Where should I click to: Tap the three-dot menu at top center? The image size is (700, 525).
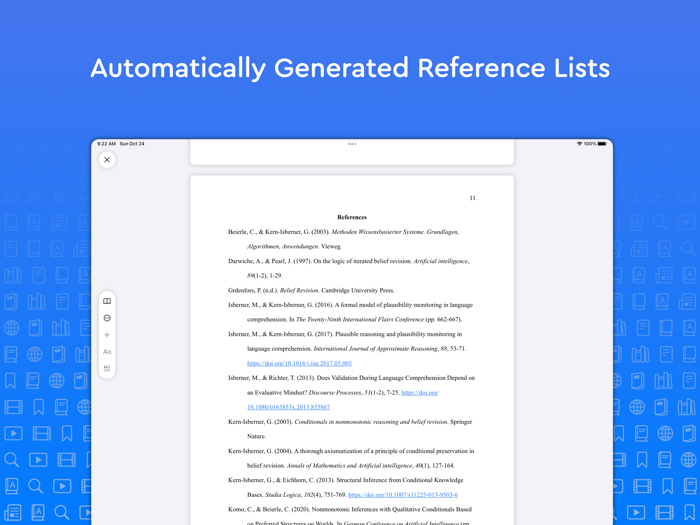coord(352,144)
